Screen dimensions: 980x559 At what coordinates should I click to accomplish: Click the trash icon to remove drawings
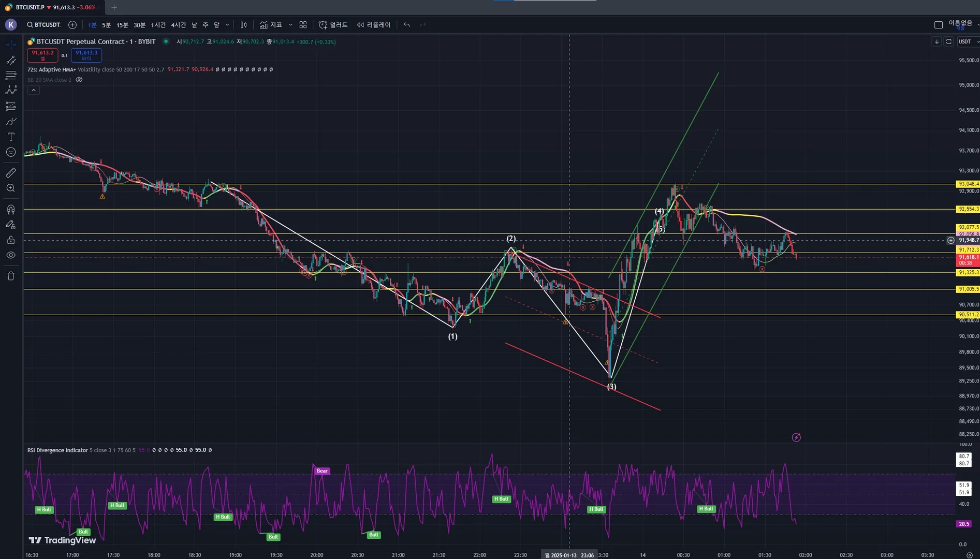11,276
